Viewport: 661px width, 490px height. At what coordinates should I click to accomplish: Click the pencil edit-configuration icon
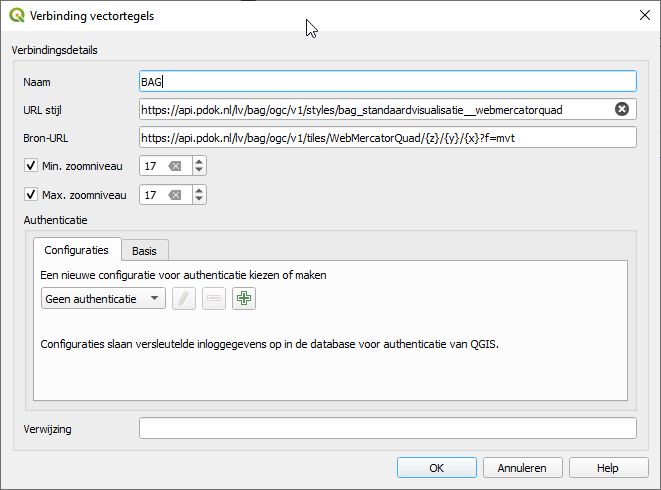[184, 299]
